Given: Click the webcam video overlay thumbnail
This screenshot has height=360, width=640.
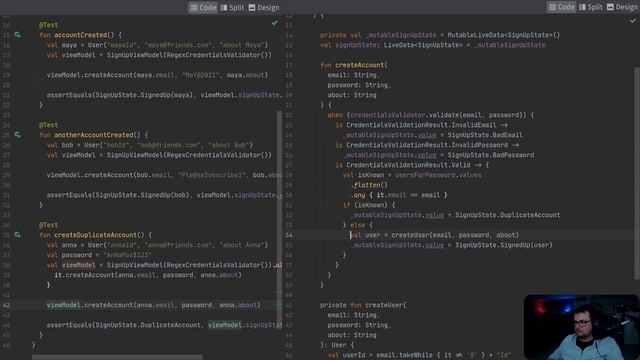Looking at the screenshot, I should click(x=582, y=327).
